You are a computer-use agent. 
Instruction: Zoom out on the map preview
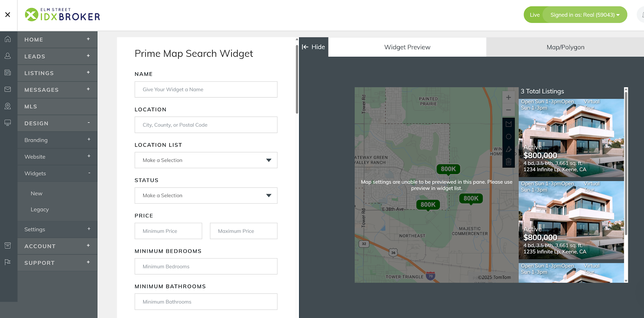point(508,110)
